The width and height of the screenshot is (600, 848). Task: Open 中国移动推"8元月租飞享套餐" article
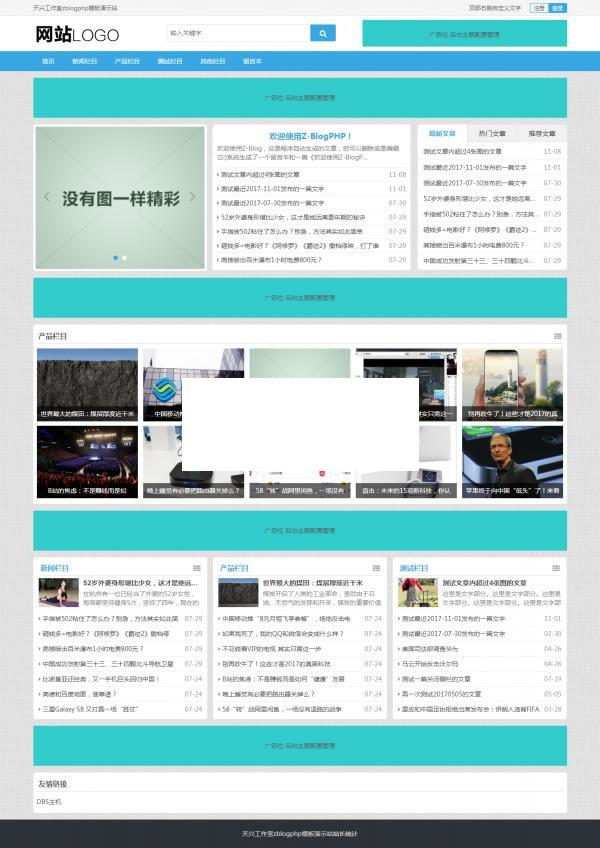[x=287, y=618]
